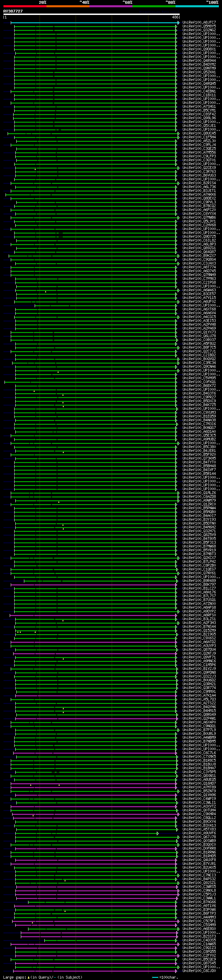Screen dimensions: 222x980
Task: Click the query end position 486
Action: coord(175,17)
